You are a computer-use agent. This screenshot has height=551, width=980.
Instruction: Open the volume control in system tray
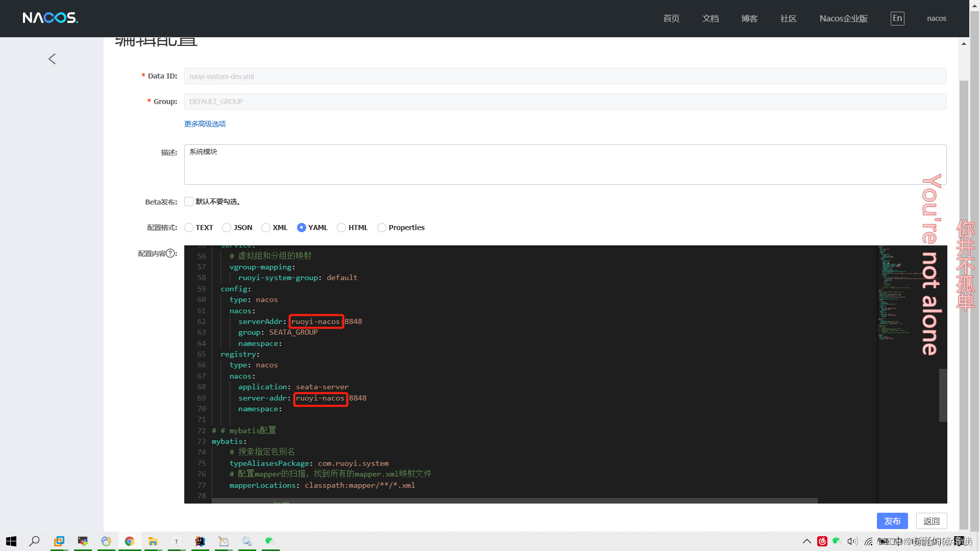852,541
